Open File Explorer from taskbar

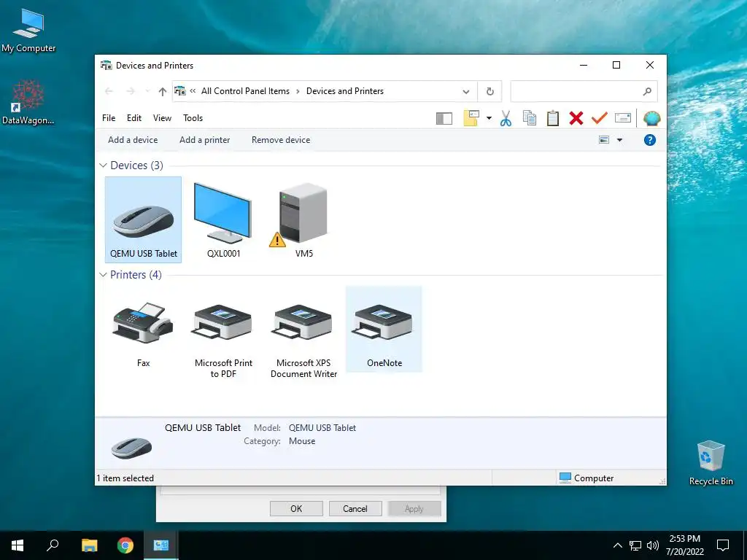89,545
